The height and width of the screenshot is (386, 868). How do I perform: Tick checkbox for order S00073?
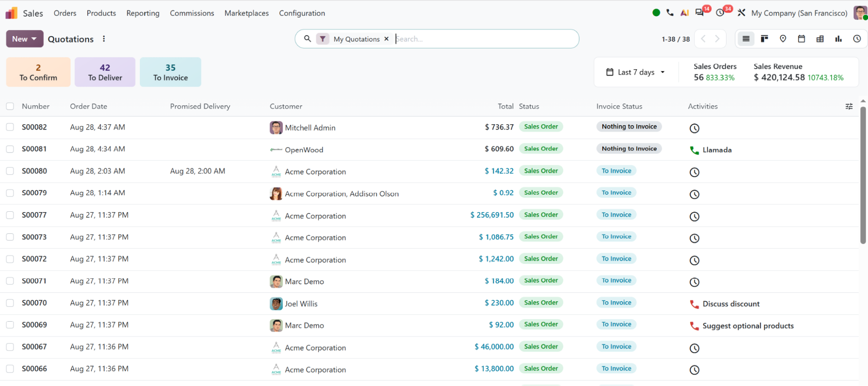(x=10, y=237)
